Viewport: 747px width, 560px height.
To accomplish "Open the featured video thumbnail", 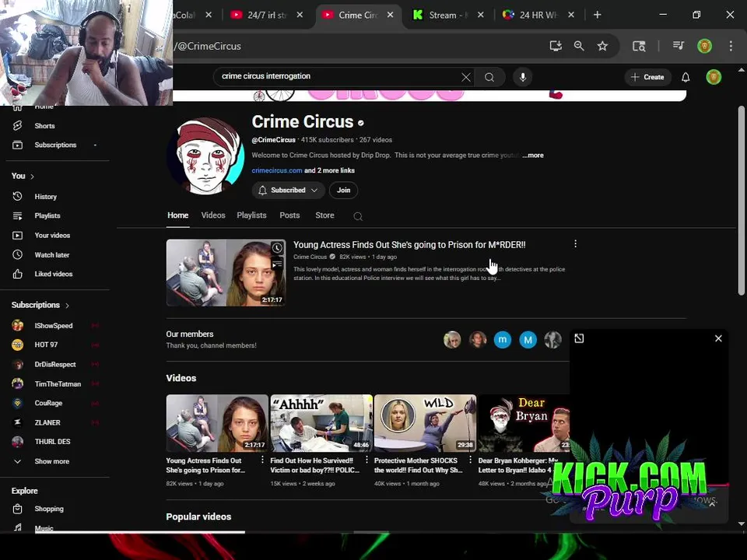I will coord(226,273).
